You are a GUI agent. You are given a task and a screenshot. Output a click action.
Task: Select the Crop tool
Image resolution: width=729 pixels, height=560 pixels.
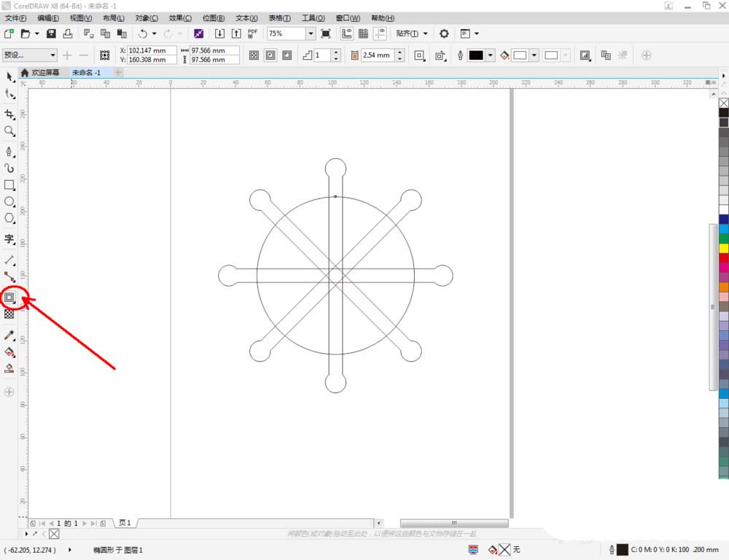click(x=9, y=114)
